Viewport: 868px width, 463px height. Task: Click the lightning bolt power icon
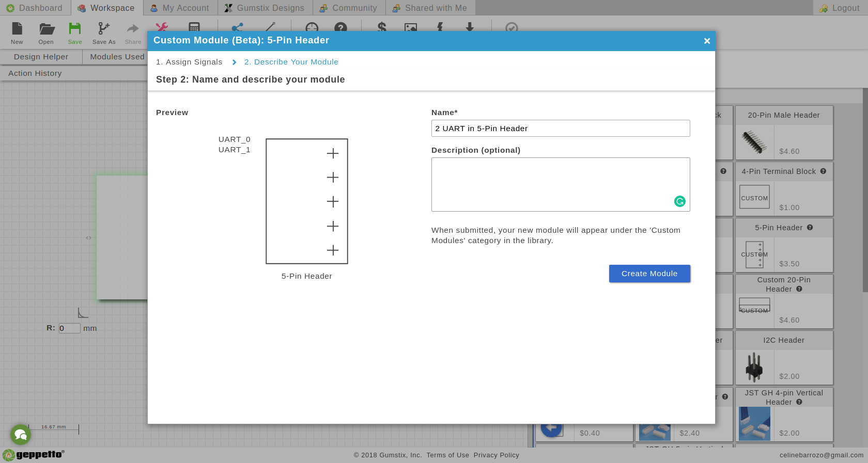coord(440,27)
